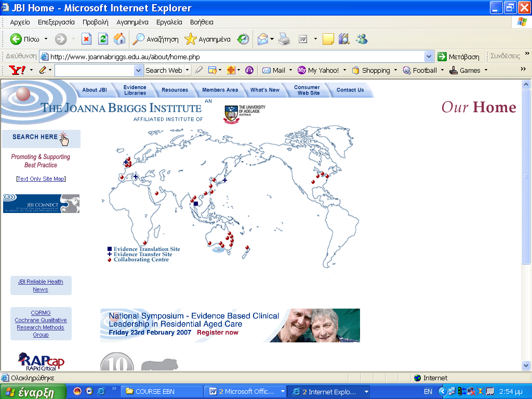Viewport: 532px width, 399px height.
Task: Open the Αρχείο menu
Action: pos(20,22)
